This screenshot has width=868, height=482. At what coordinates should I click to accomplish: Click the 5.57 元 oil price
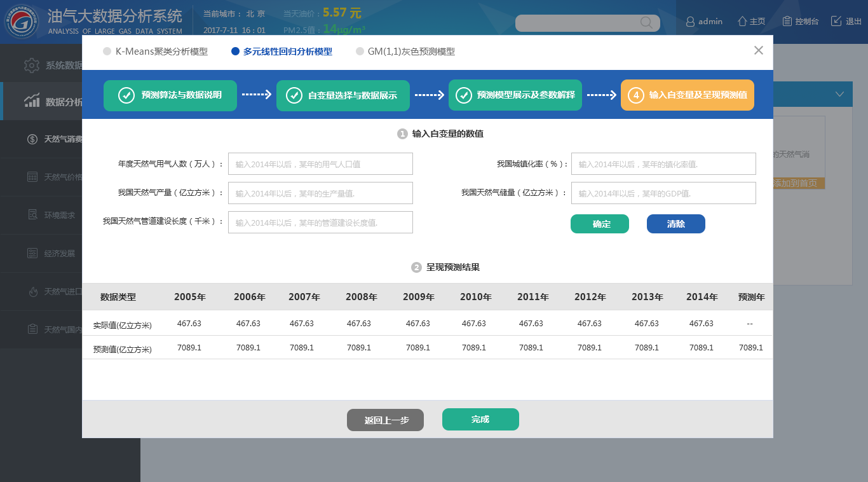342,12
